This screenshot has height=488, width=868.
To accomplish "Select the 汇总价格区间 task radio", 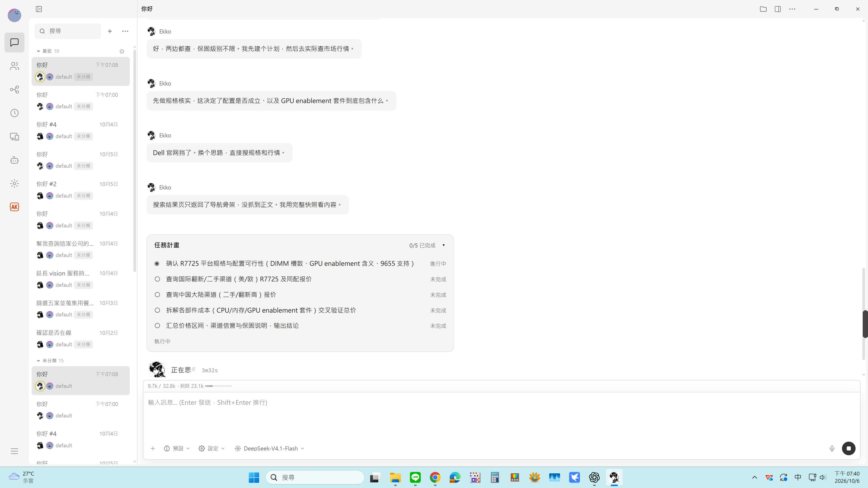I will (x=157, y=326).
